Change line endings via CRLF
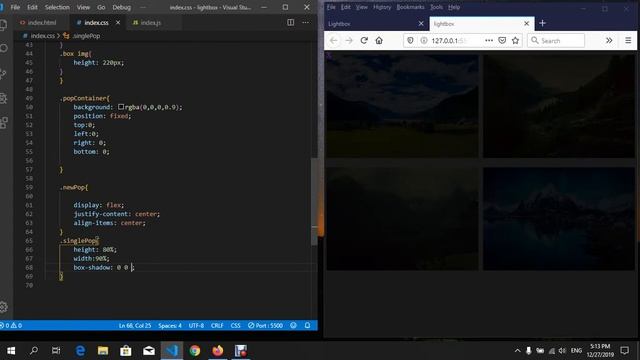 coord(217,325)
